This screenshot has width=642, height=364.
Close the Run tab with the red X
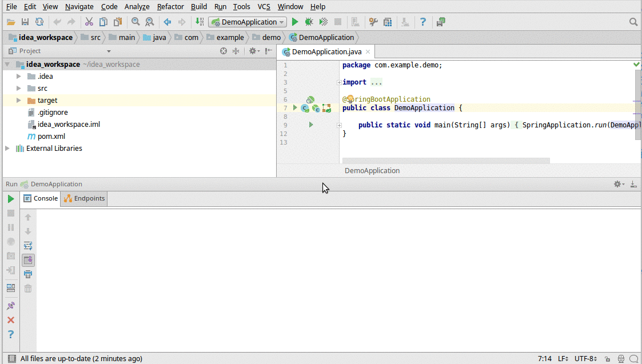pyautogui.click(x=11, y=320)
